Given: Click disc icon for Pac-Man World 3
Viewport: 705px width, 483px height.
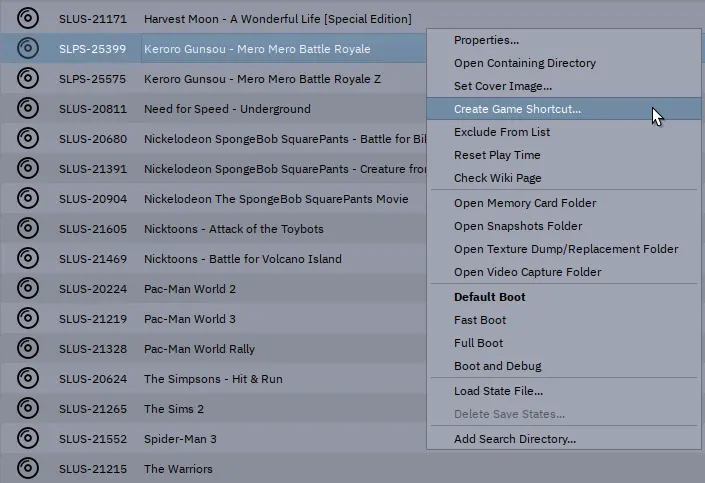Looking at the screenshot, I should 28,318.
